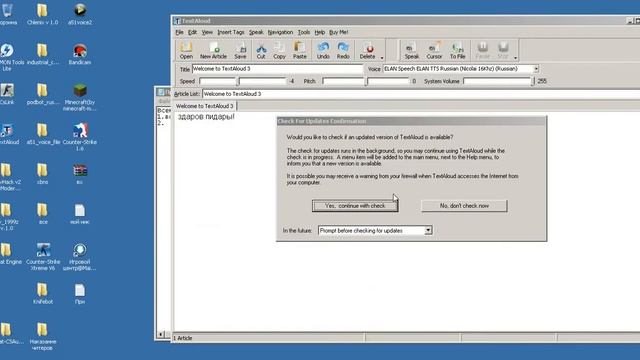Adjust the Pitch slider

[366, 81]
